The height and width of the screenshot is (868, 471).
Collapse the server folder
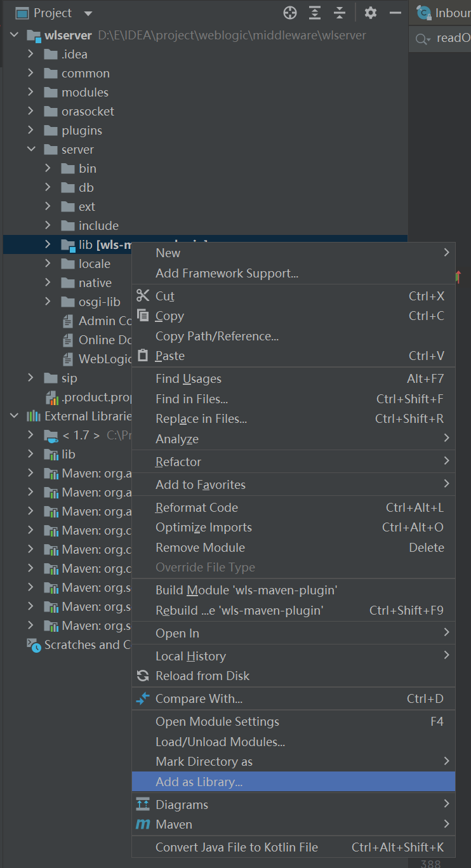point(30,149)
